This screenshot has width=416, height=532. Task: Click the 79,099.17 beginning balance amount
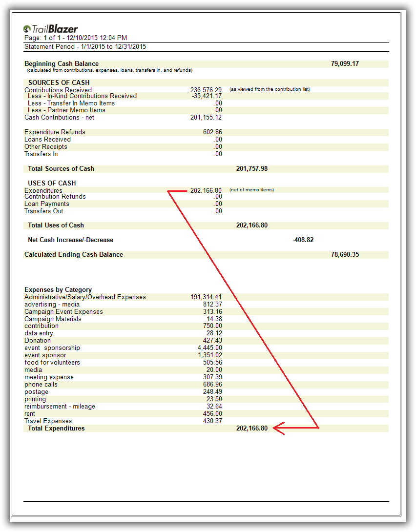click(345, 64)
